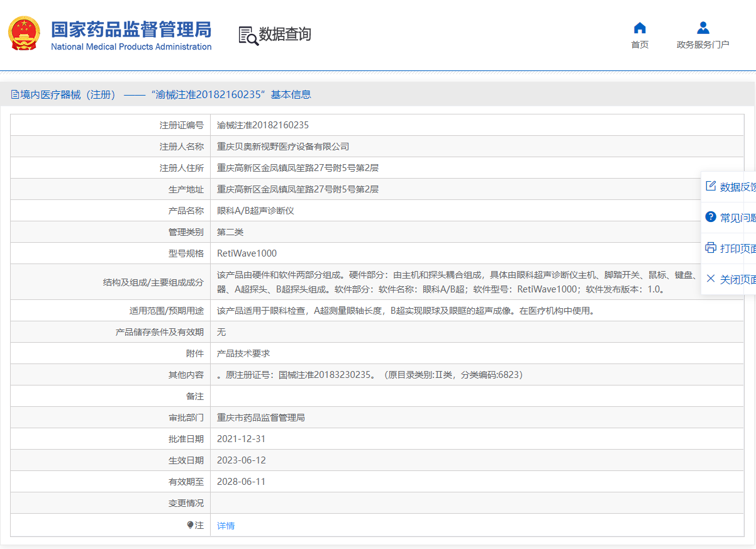Click the document icon before 境内医疗器械
Screen dimensions: 756x549
15,95
